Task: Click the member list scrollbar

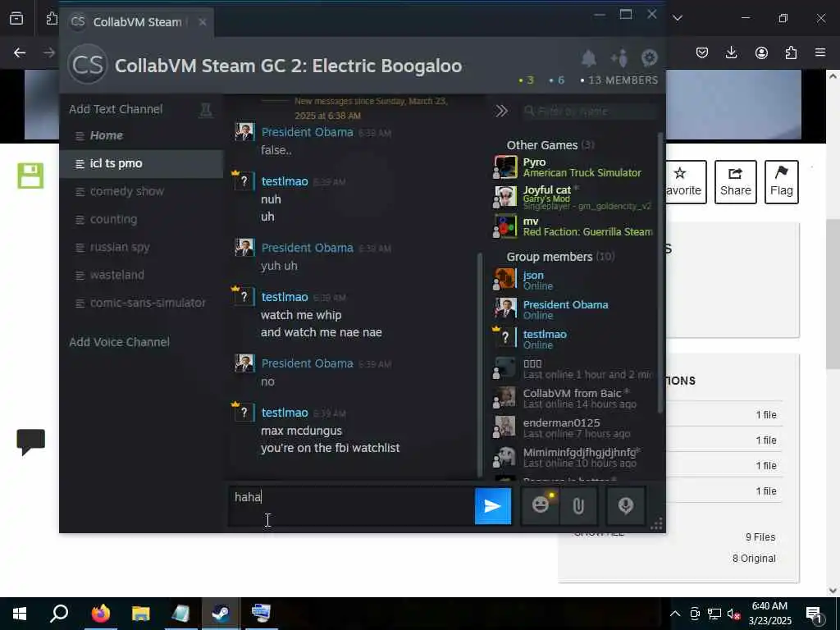Action: (660, 273)
